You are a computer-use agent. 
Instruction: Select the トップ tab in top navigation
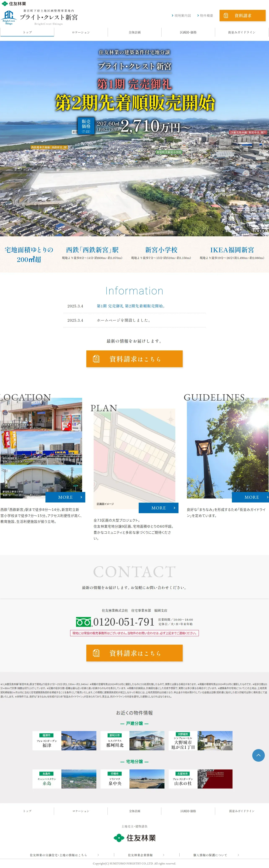27,32
